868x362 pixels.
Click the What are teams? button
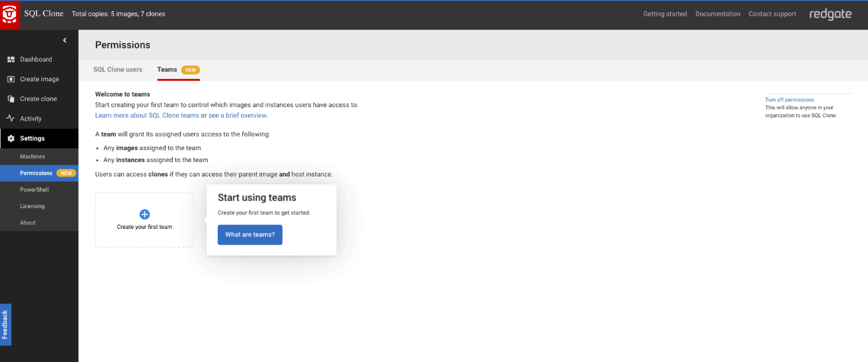[250, 235]
